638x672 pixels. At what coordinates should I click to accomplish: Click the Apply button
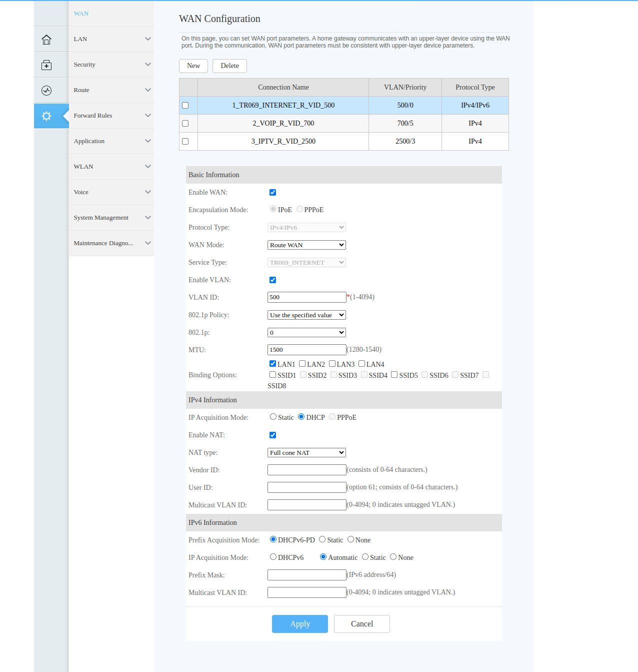[300, 624]
